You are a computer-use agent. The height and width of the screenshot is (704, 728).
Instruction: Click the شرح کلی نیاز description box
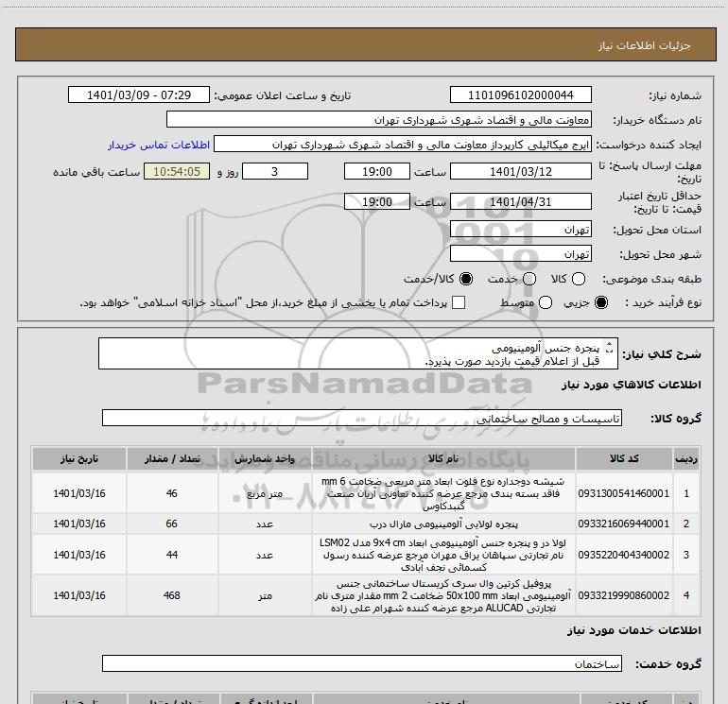[x=358, y=353]
